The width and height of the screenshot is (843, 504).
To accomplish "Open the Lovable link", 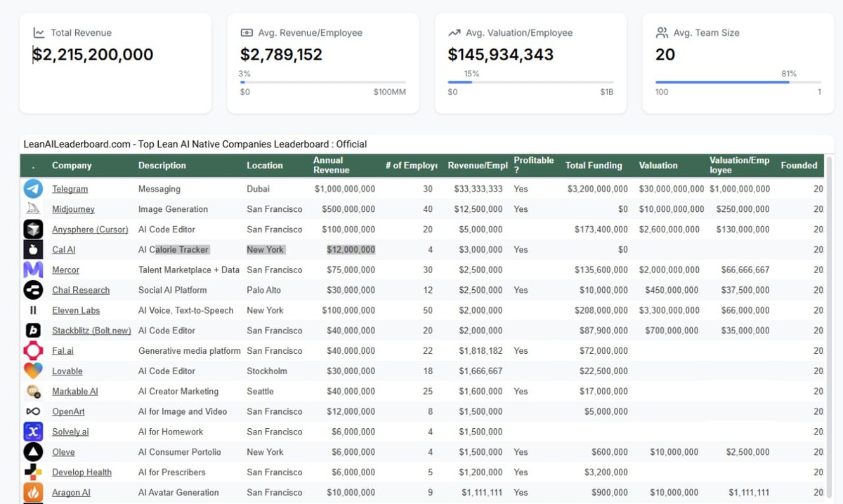I will pos(67,371).
